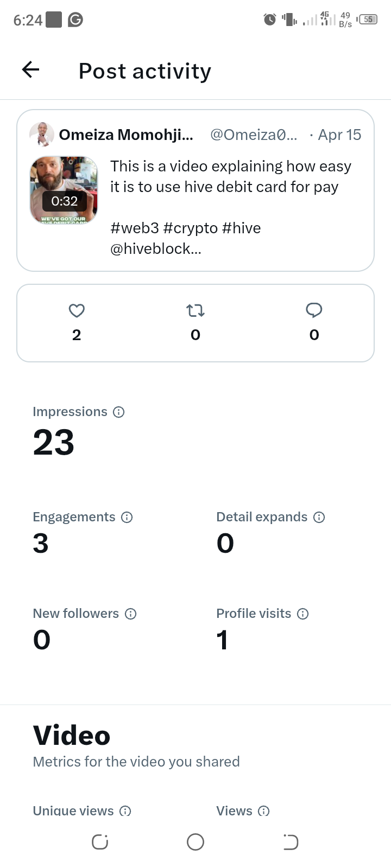Open Views info icon
The height and width of the screenshot is (868, 391).
[x=263, y=812]
